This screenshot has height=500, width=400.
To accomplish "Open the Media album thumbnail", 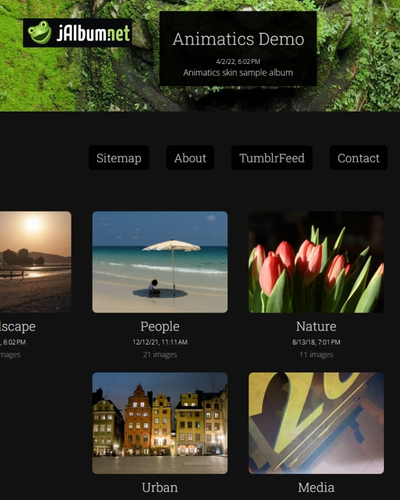I will (316, 423).
